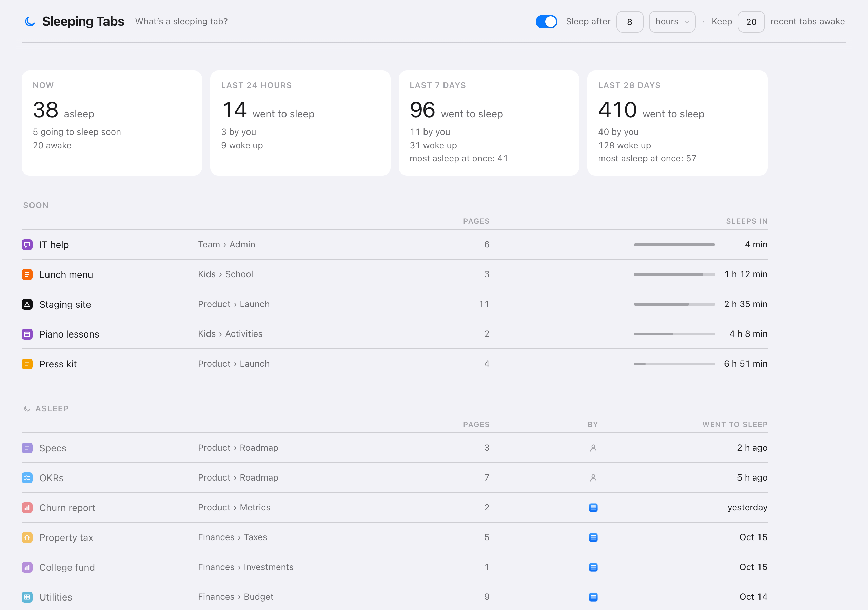This screenshot has height=610, width=868.
Task: Click the SLEEPS IN column header
Action: [747, 221]
